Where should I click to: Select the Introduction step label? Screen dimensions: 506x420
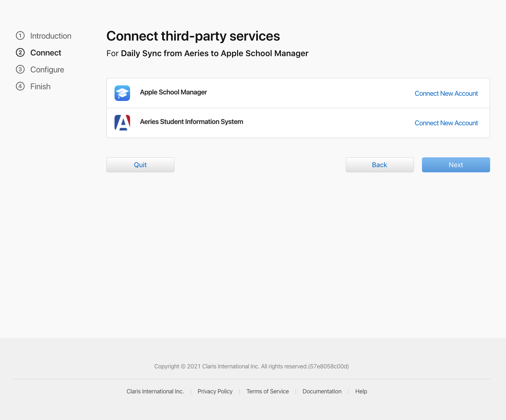pos(51,36)
